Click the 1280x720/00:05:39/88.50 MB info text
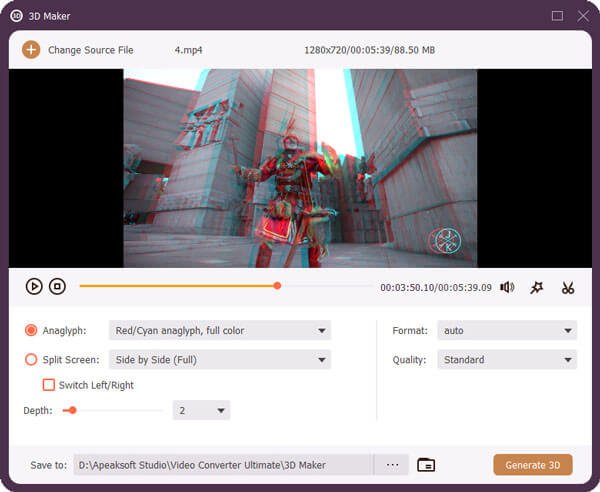 pos(369,50)
